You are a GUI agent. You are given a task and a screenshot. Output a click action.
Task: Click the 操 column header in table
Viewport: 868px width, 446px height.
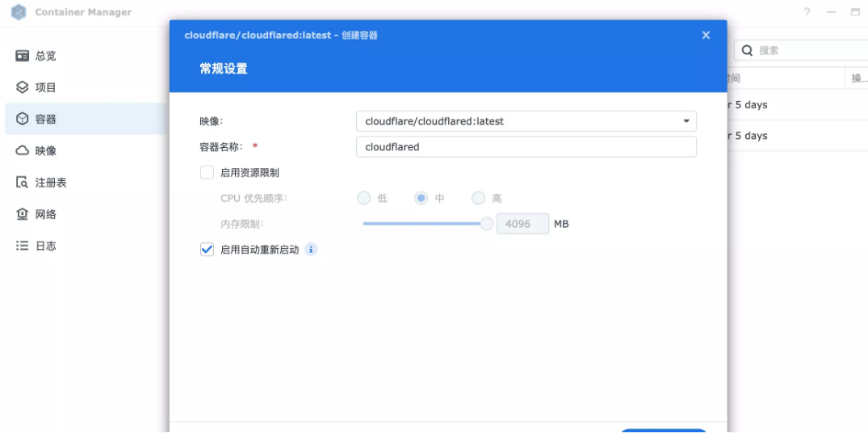[857, 78]
